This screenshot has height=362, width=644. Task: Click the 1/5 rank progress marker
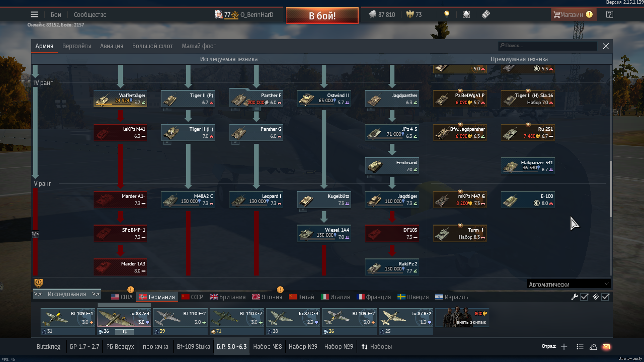coord(35,234)
